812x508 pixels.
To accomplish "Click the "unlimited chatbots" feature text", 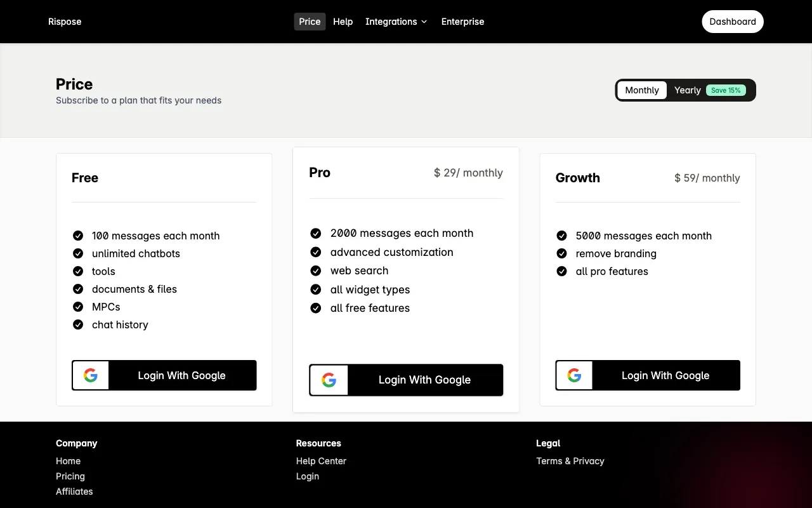I will [x=136, y=253].
